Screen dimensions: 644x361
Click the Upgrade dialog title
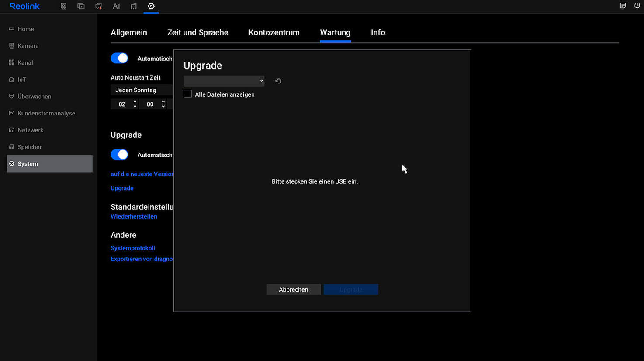[x=203, y=66]
